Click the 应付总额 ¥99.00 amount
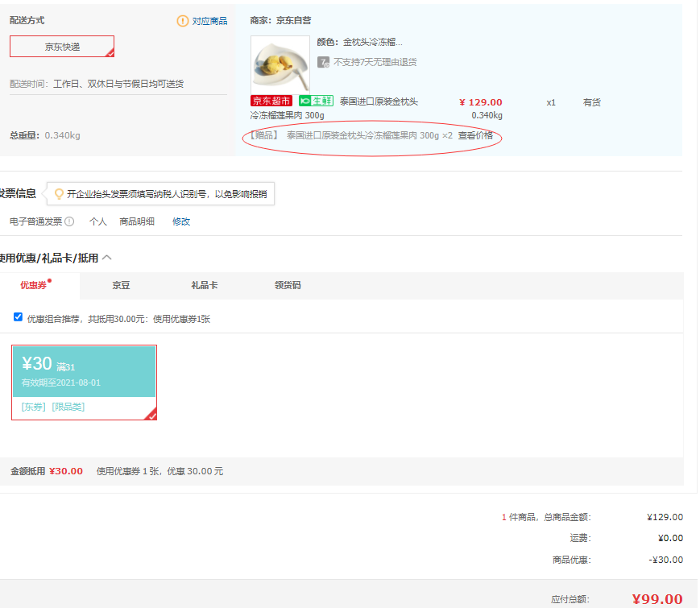Screen dimensions: 700x608 pyautogui.click(x=657, y=599)
